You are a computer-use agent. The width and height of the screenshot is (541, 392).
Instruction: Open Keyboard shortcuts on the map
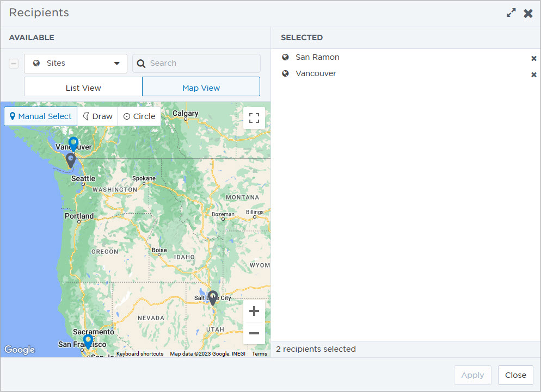pos(140,354)
